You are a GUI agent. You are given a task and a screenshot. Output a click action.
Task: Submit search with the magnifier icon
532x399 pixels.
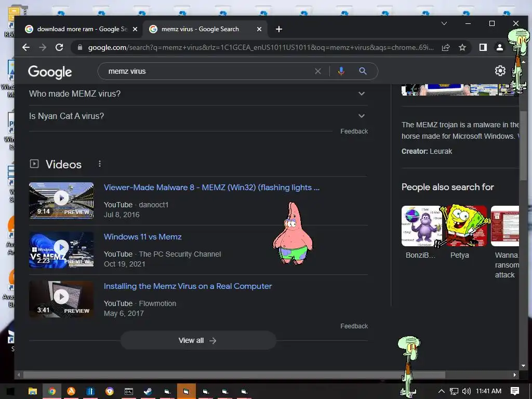coord(363,71)
